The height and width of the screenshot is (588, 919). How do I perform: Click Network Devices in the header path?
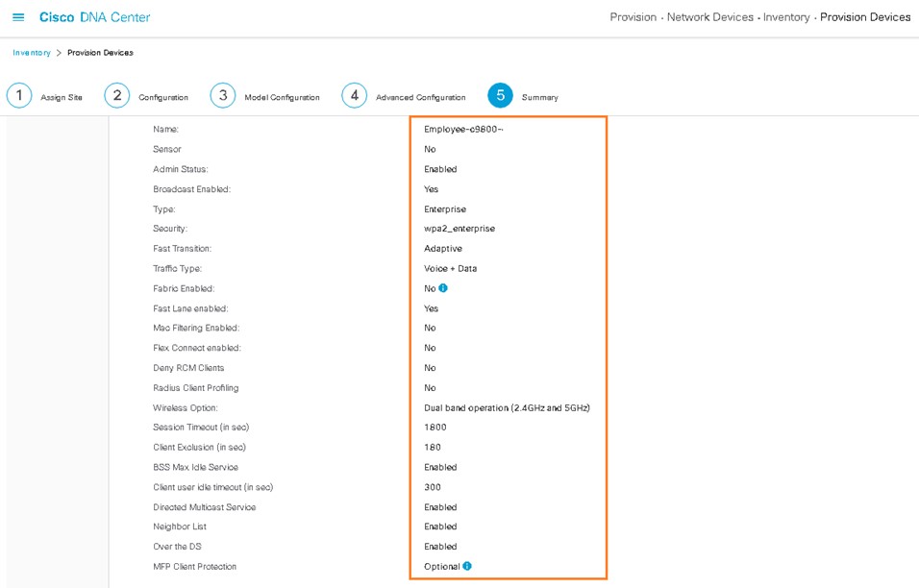click(x=710, y=17)
